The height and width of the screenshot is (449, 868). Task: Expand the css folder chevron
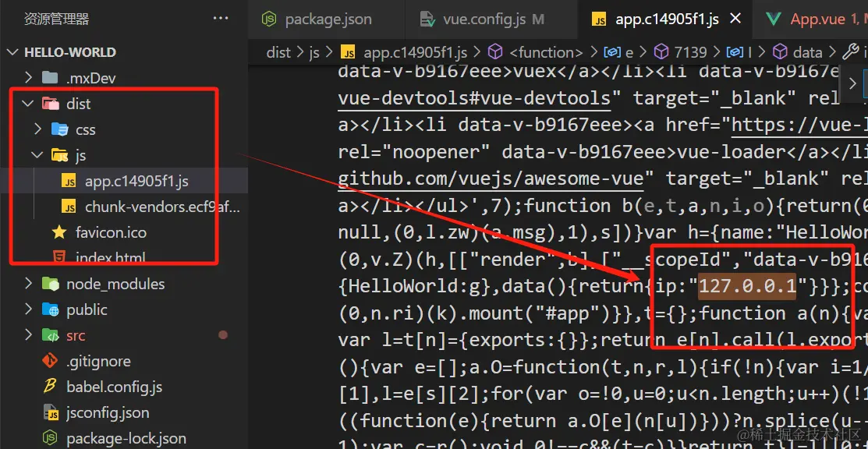[x=37, y=129]
